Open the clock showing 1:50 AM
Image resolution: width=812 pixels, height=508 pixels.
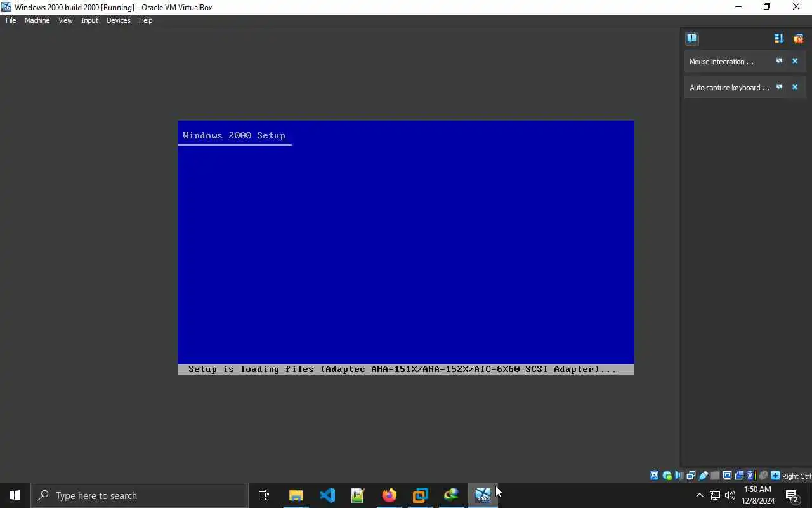click(758, 495)
